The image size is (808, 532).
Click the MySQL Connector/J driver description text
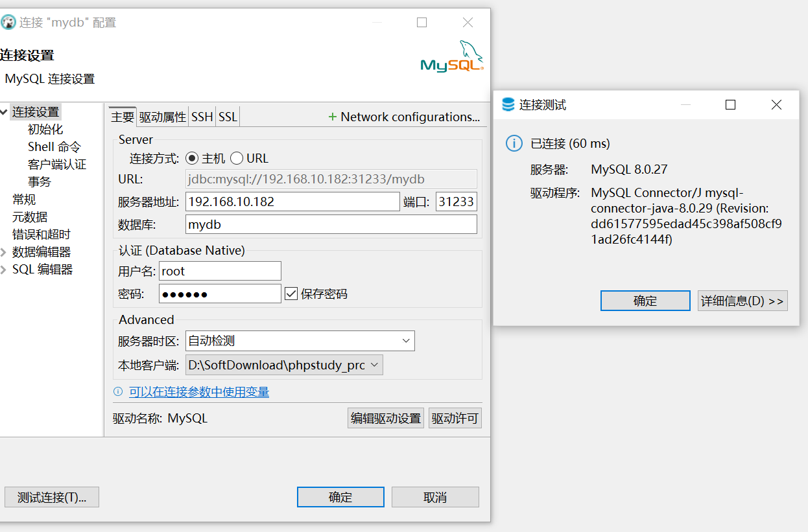687,216
